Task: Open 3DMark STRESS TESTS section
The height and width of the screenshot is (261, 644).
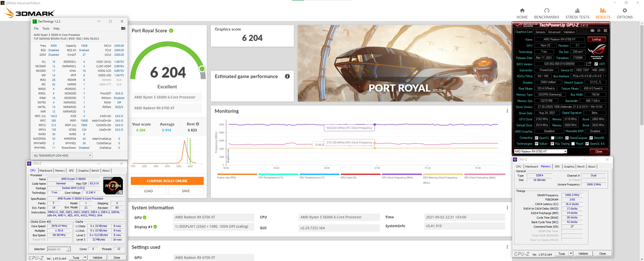Action: click(x=577, y=13)
